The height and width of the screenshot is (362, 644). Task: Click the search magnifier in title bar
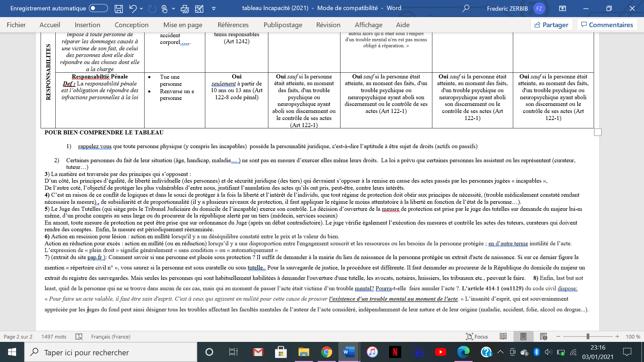[x=466, y=8]
